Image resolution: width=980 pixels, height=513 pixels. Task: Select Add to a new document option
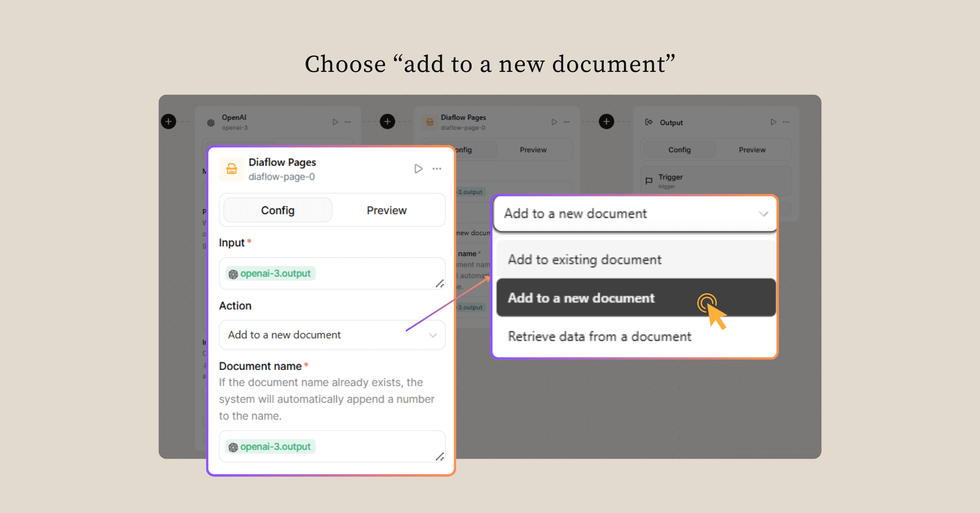(x=581, y=298)
